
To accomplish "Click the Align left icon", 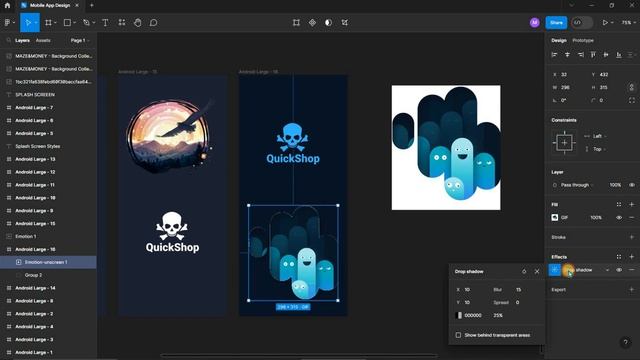I will pyautogui.click(x=554, y=55).
